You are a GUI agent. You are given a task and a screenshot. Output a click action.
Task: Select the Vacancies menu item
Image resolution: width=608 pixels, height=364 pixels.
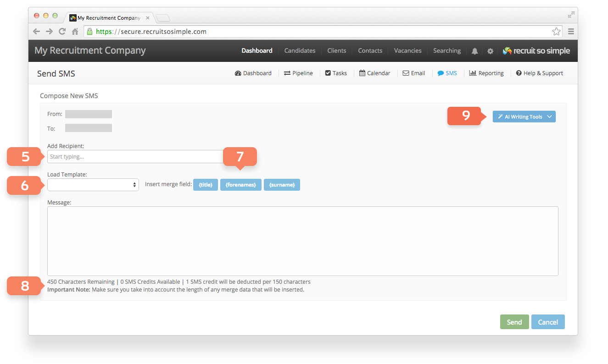(407, 51)
